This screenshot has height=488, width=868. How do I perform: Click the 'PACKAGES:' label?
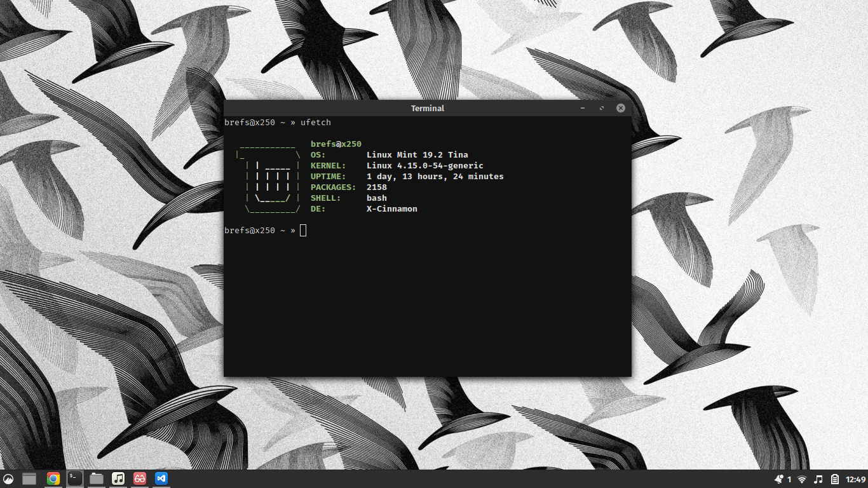pos(334,187)
